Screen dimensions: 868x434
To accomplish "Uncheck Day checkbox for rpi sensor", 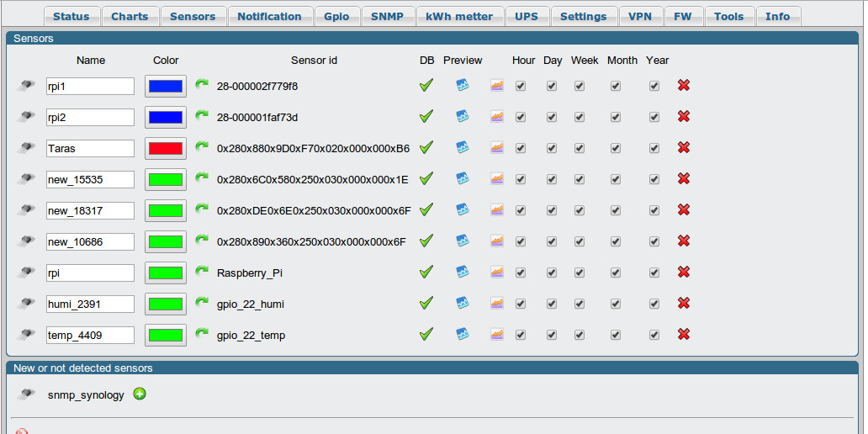I will 552,273.
